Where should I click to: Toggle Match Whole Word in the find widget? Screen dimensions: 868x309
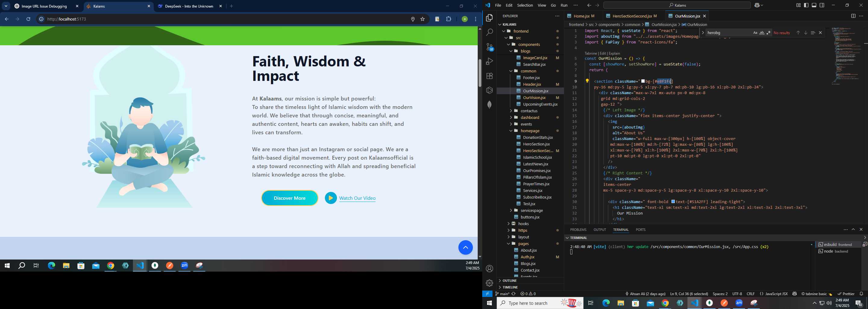pyautogui.click(x=762, y=33)
